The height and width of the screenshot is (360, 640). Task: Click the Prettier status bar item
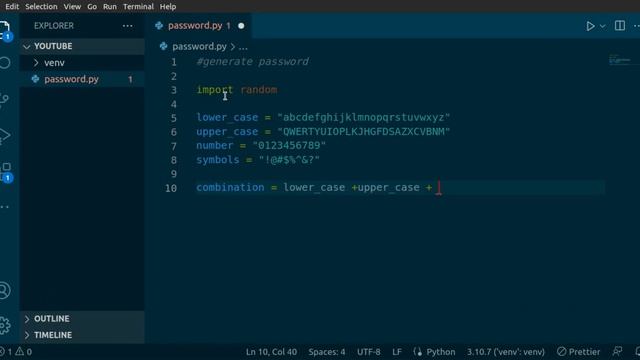[579, 351]
